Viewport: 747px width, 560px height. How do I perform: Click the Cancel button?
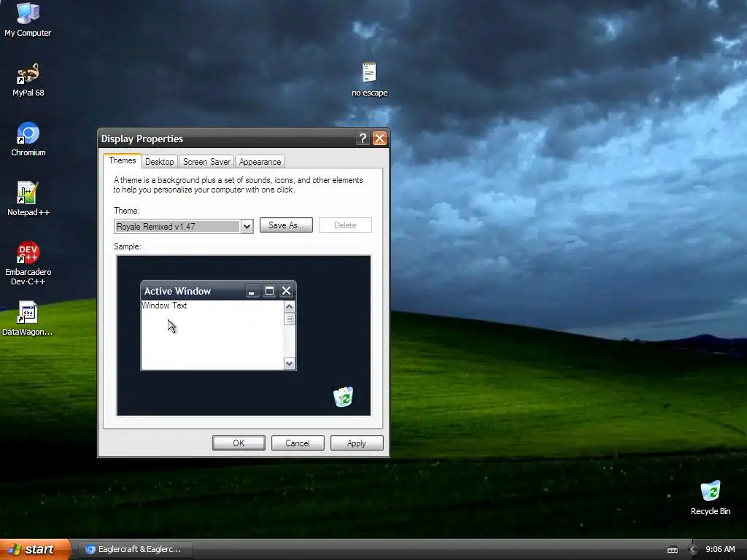298,443
